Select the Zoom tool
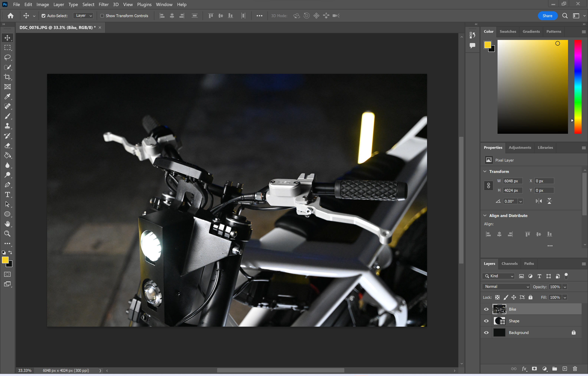 (7, 234)
